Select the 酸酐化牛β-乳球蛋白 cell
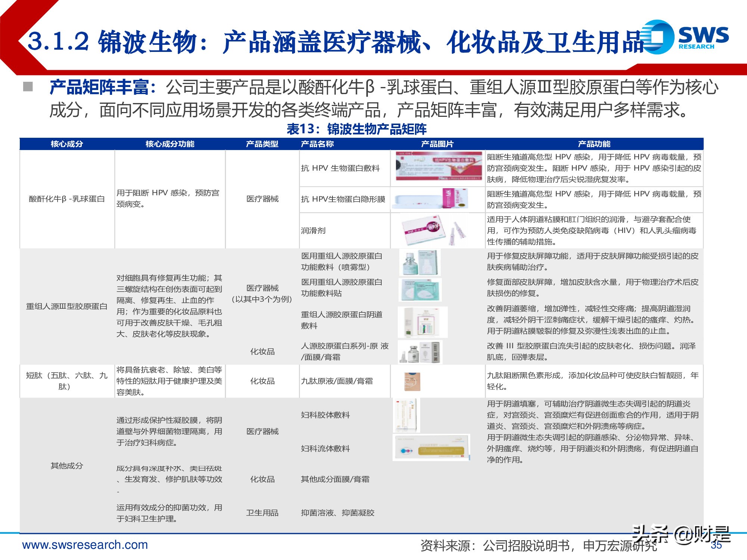747x560 pixels. click(67, 199)
